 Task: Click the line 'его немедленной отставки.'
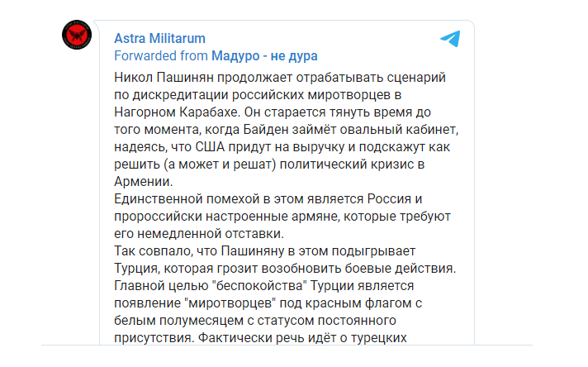[x=199, y=234]
